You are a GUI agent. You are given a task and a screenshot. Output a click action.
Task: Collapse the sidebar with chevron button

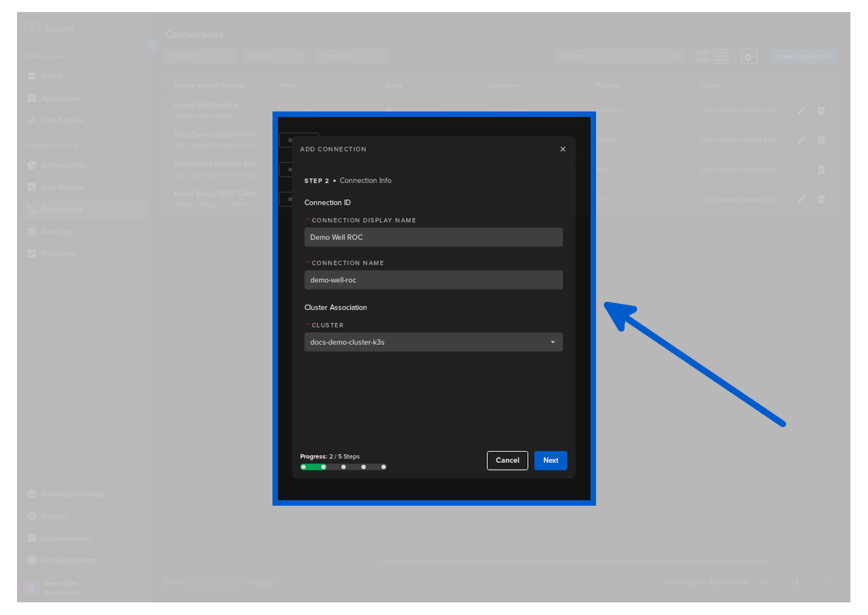click(x=152, y=46)
